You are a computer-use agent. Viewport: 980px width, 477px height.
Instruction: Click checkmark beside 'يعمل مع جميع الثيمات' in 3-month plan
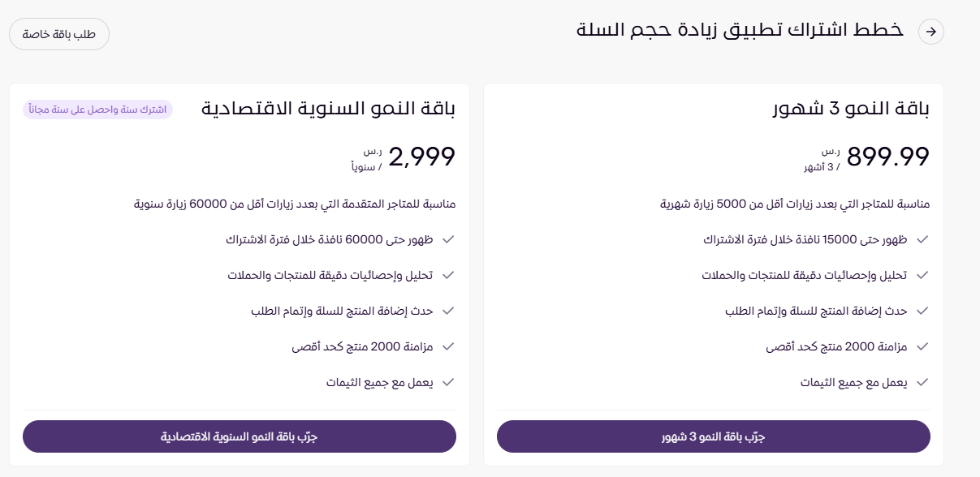(922, 382)
